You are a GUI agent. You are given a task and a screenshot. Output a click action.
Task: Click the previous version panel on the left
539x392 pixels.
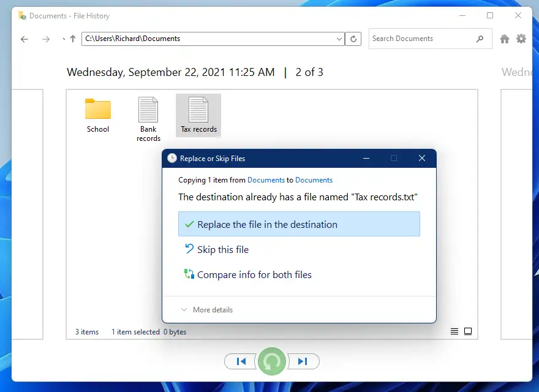pos(28,214)
